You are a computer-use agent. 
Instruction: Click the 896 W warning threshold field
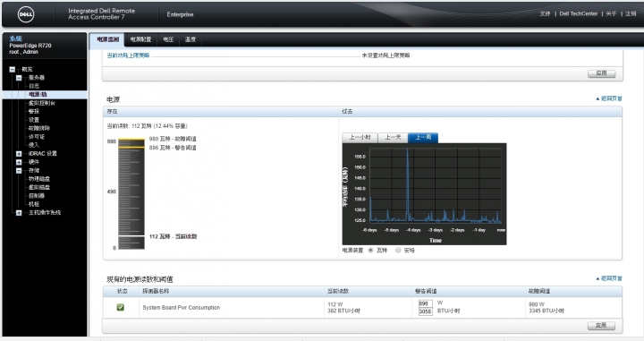[425, 303]
